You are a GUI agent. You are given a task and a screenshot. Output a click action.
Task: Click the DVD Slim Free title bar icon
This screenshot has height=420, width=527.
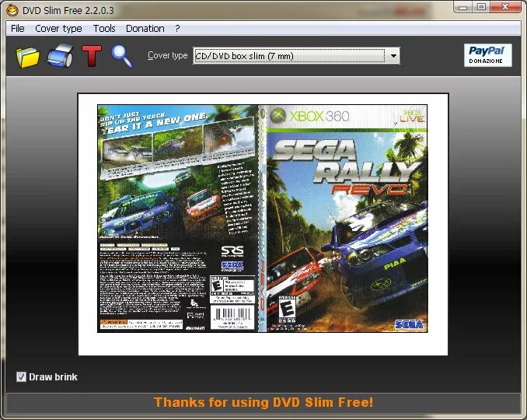(x=12, y=10)
